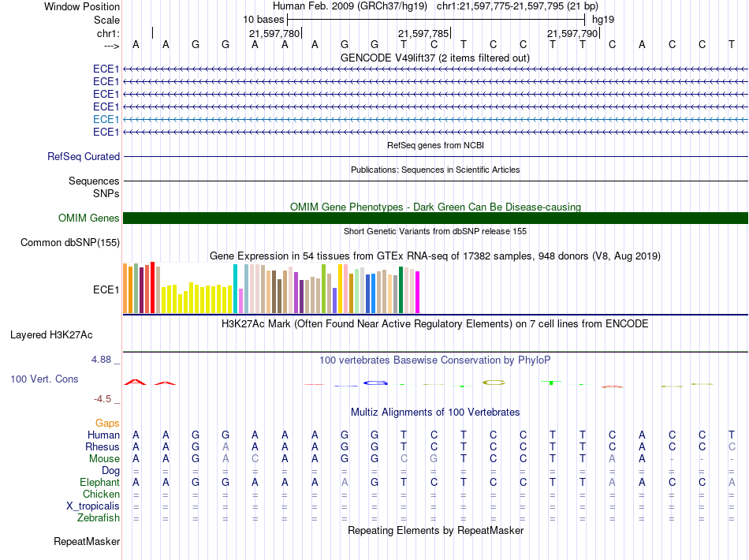The width and height of the screenshot is (749, 560).
Task: Open the OMIM Genes track label
Action: tap(89, 218)
